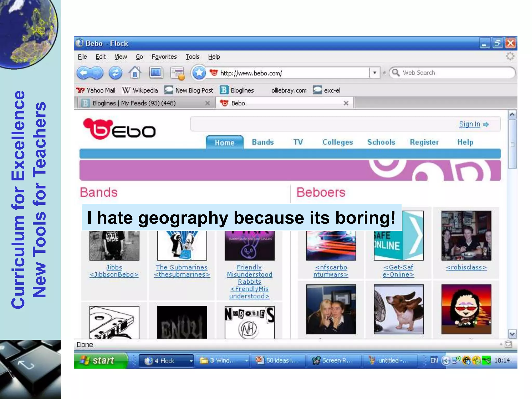Click the EN language indicator in taskbar

[434, 360]
